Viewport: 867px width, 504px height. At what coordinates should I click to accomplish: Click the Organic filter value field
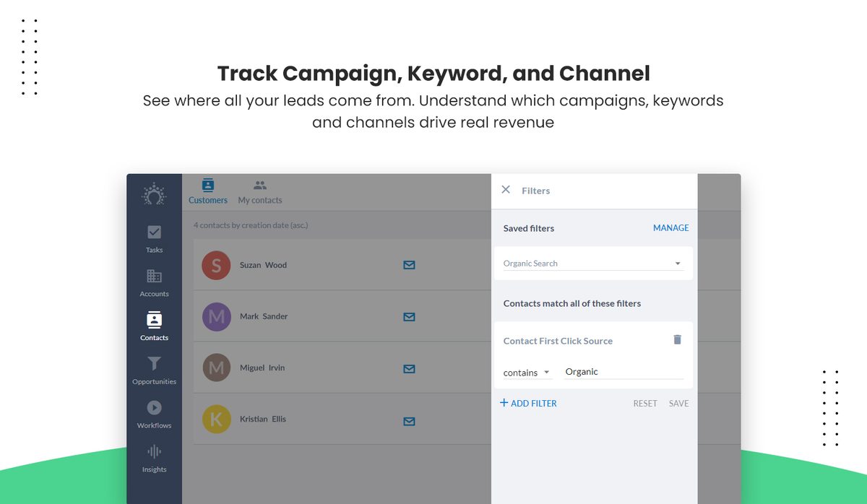[624, 372]
